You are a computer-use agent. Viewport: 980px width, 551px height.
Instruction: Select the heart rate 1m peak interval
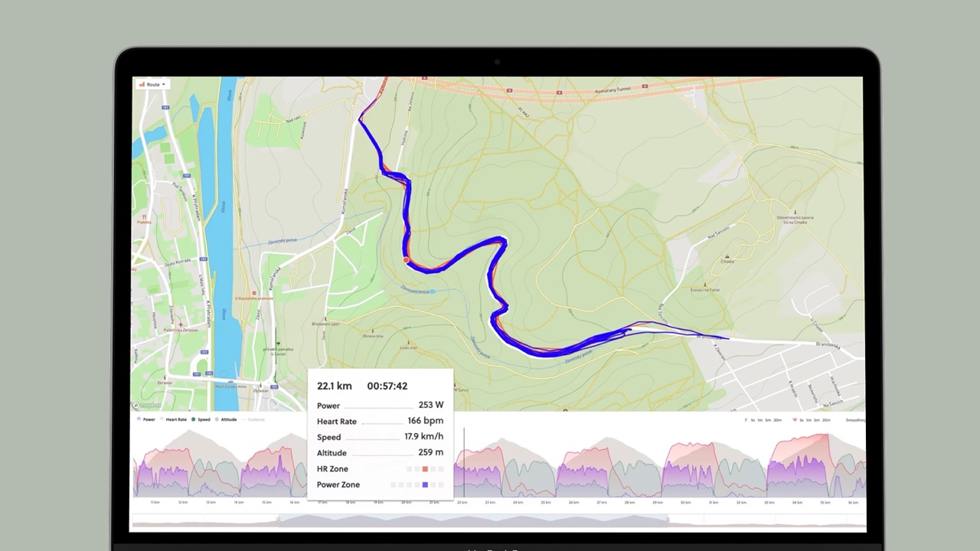(808, 420)
